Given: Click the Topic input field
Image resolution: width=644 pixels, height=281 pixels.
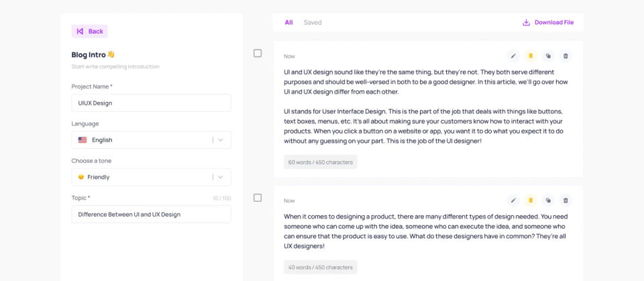Looking at the screenshot, I should pyautogui.click(x=151, y=214).
